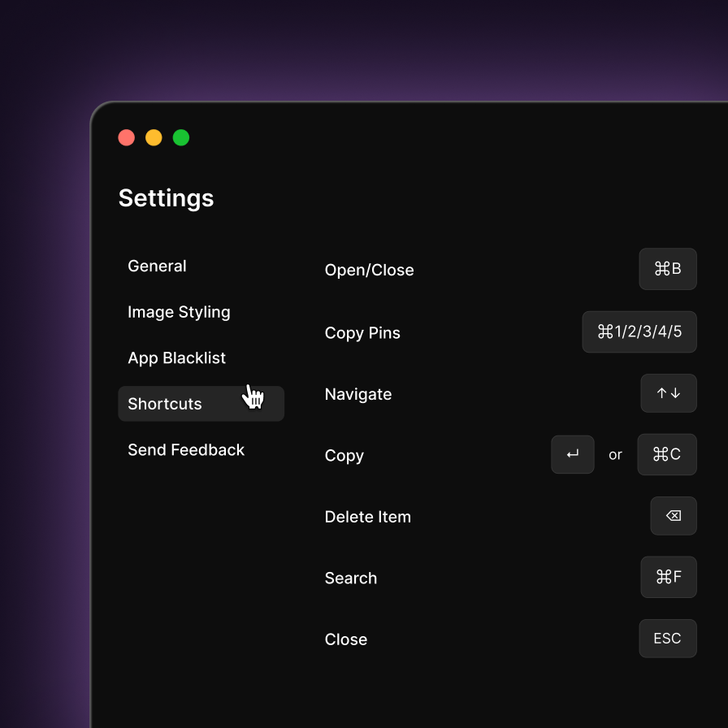The width and height of the screenshot is (728, 728).
Task: Maximize the window with green button
Action: click(x=181, y=137)
